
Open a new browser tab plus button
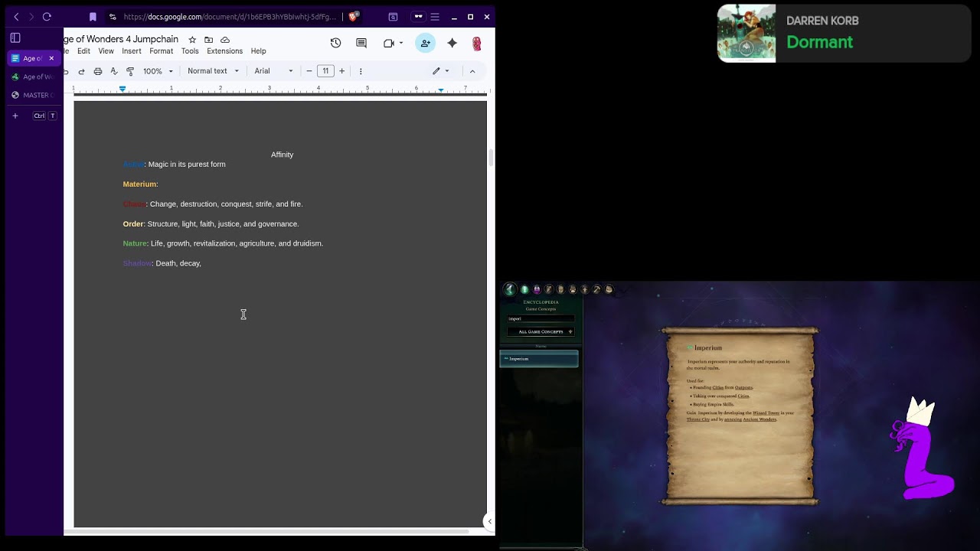(15, 116)
